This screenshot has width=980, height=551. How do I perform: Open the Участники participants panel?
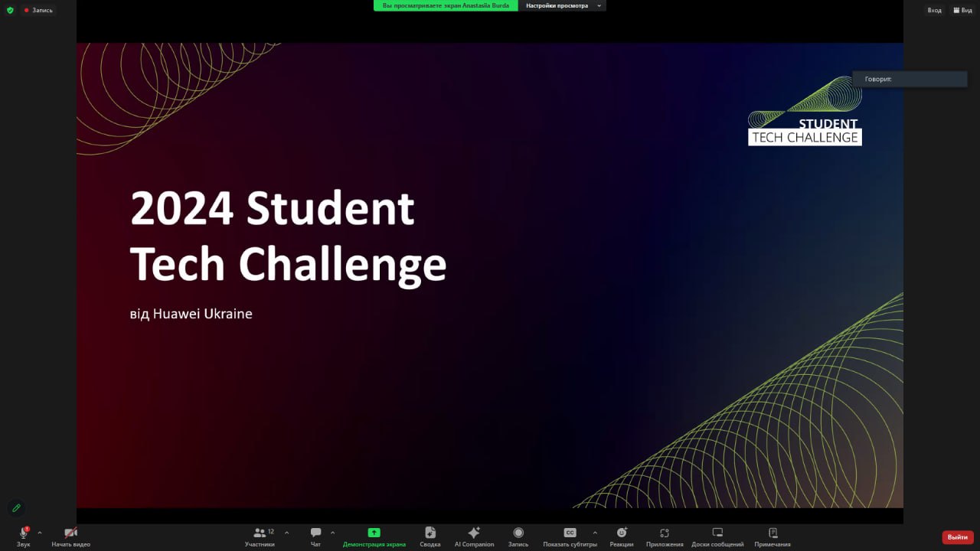[260, 533]
